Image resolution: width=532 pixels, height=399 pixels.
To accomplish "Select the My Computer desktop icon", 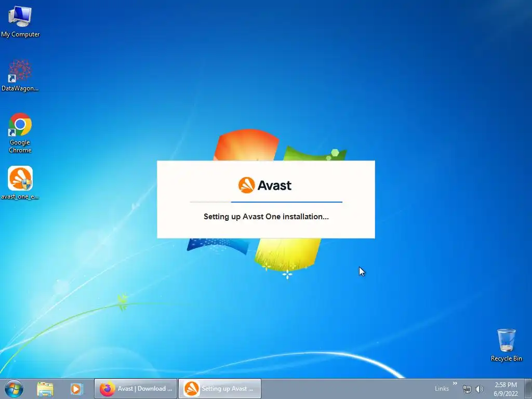I will coord(20,21).
